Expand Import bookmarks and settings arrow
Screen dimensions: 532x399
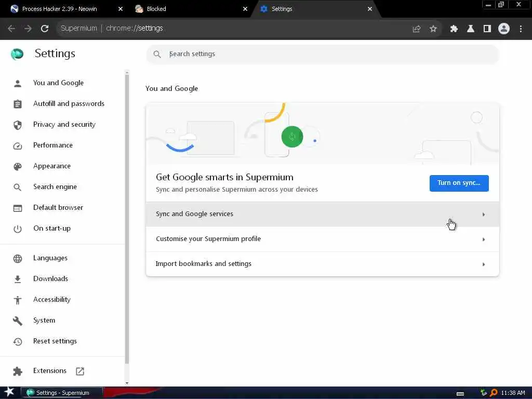484,264
